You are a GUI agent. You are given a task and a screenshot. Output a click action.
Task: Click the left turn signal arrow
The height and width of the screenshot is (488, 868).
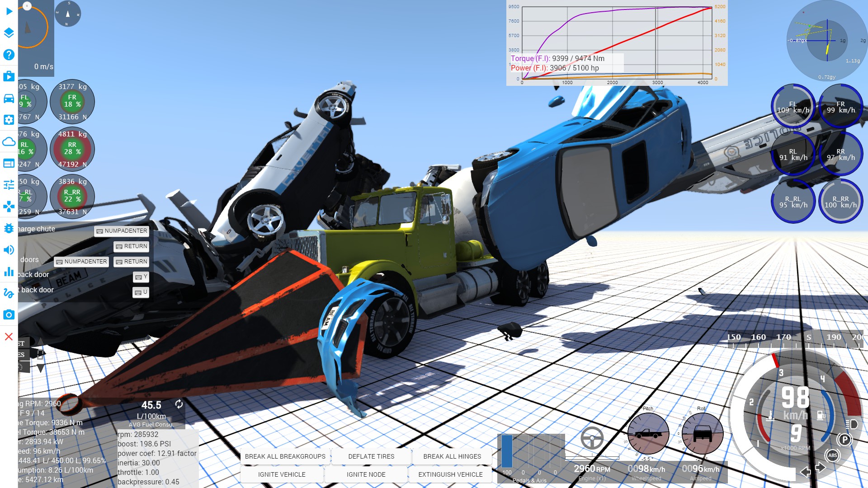point(805,472)
